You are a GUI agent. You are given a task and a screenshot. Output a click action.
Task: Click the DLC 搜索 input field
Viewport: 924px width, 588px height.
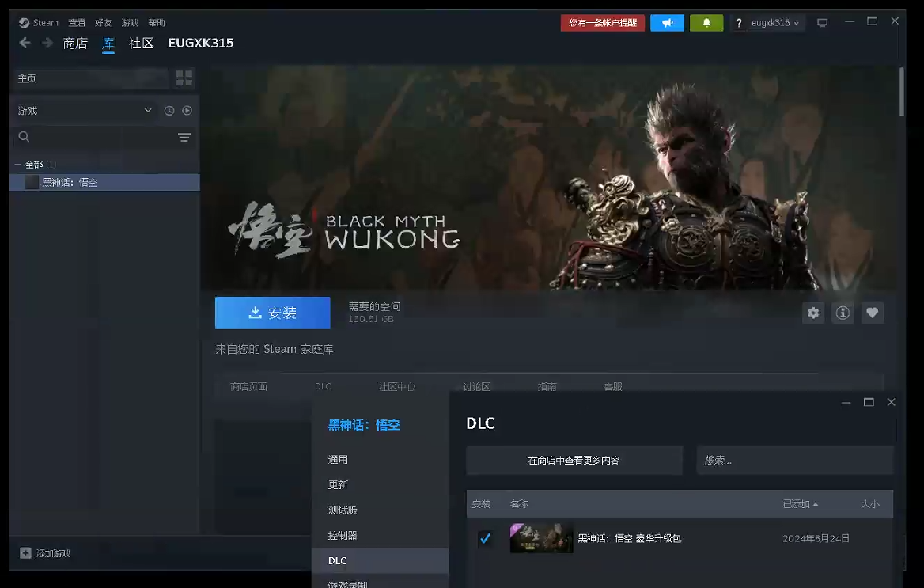tap(794, 460)
